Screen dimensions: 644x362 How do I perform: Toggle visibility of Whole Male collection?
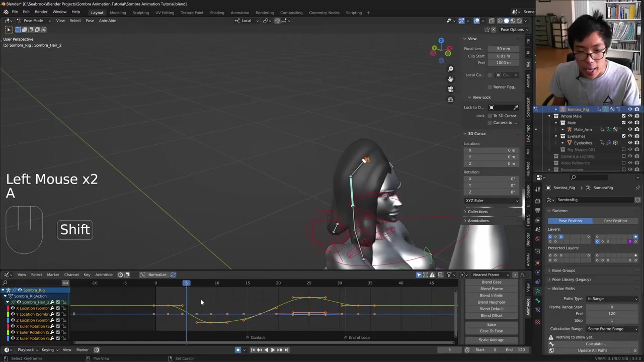pos(630,116)
